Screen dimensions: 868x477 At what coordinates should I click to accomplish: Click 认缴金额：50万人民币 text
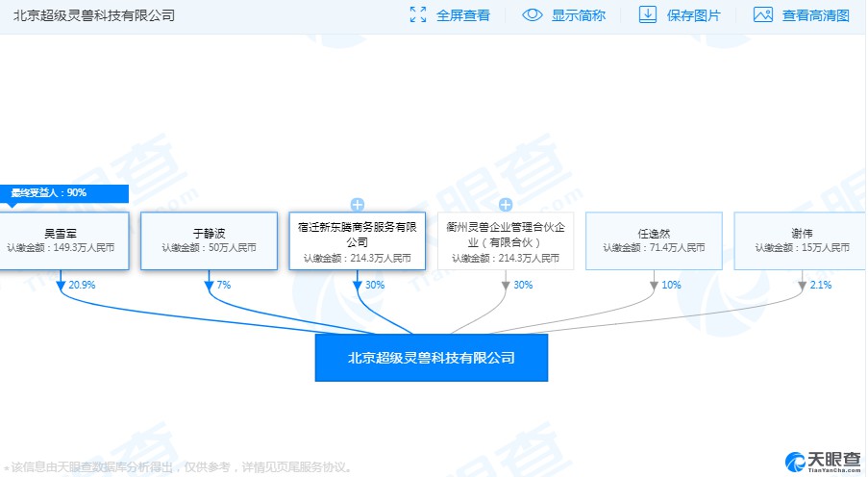[209, 248]
